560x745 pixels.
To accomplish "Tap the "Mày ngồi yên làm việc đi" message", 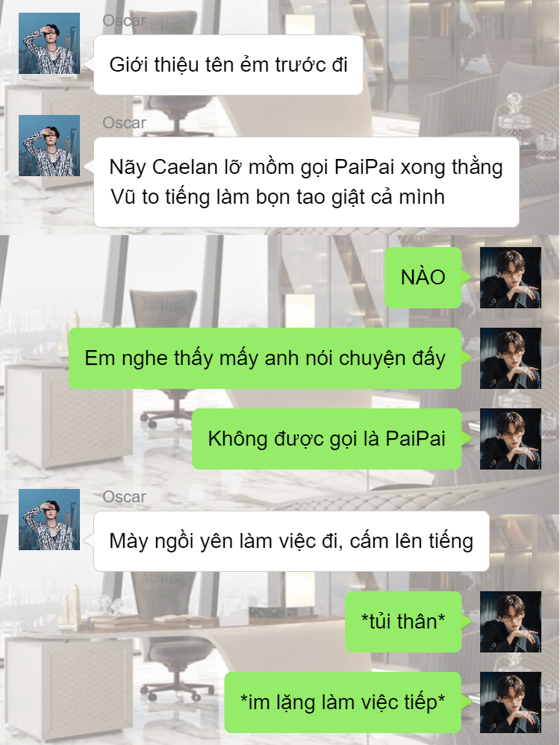I will [x=291, y=541].
